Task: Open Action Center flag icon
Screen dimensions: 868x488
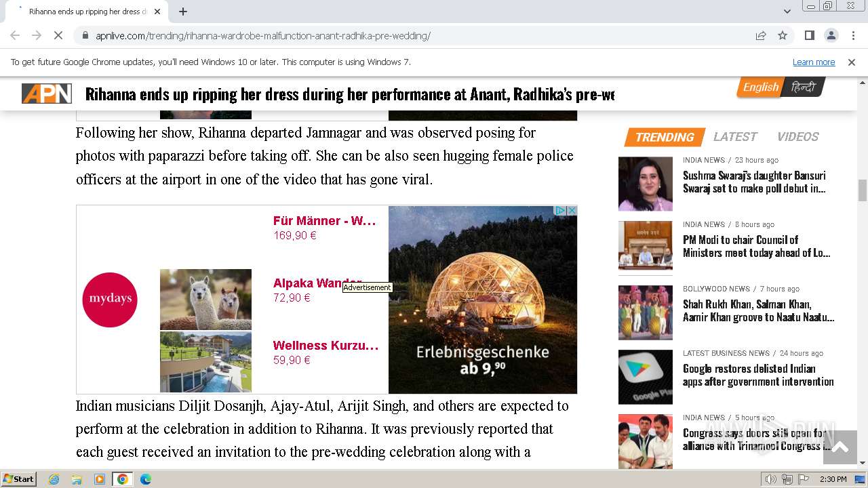Action: pyautogui.click(x=804, y=479)
